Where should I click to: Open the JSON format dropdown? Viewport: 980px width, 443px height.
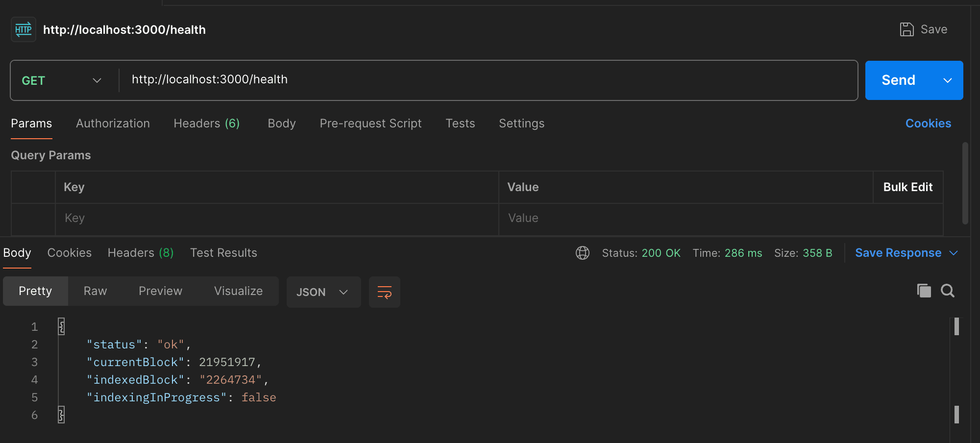pyautogui.click(x=323, y=292)
